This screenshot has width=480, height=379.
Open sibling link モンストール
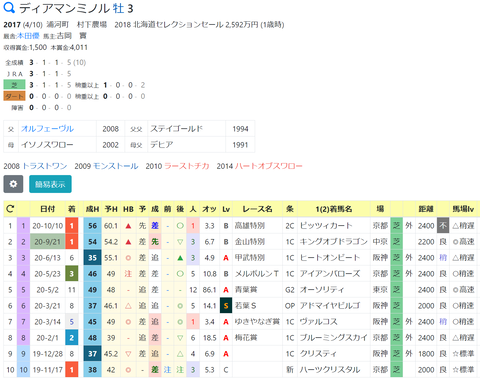click(x=115, y=166)
